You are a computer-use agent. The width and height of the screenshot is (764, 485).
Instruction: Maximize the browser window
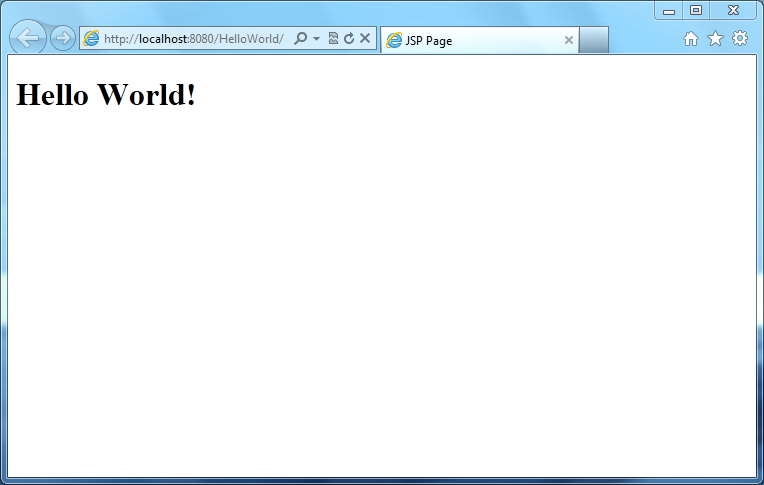[x=696, y=10]
